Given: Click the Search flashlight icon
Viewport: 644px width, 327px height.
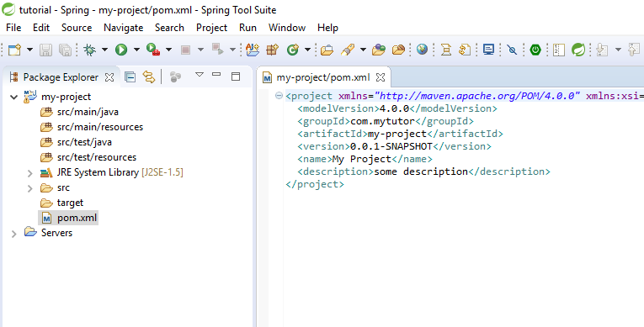Looking at the screenshot, I should coord(348,50).
